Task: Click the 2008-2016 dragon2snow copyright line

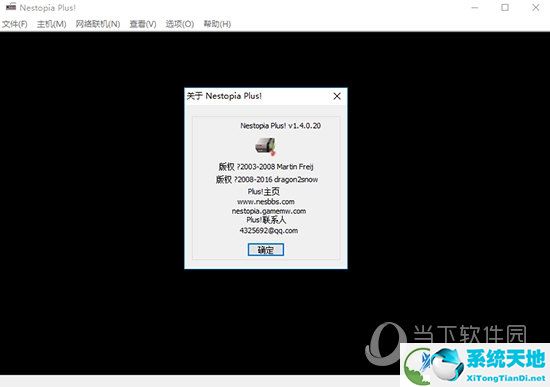Action: click(267, 179)
